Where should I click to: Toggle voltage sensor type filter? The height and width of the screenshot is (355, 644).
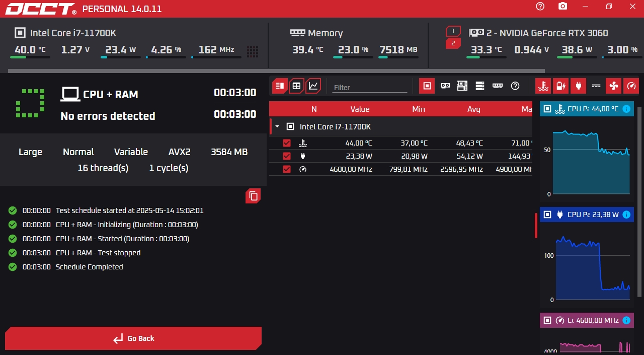[596, 86]
